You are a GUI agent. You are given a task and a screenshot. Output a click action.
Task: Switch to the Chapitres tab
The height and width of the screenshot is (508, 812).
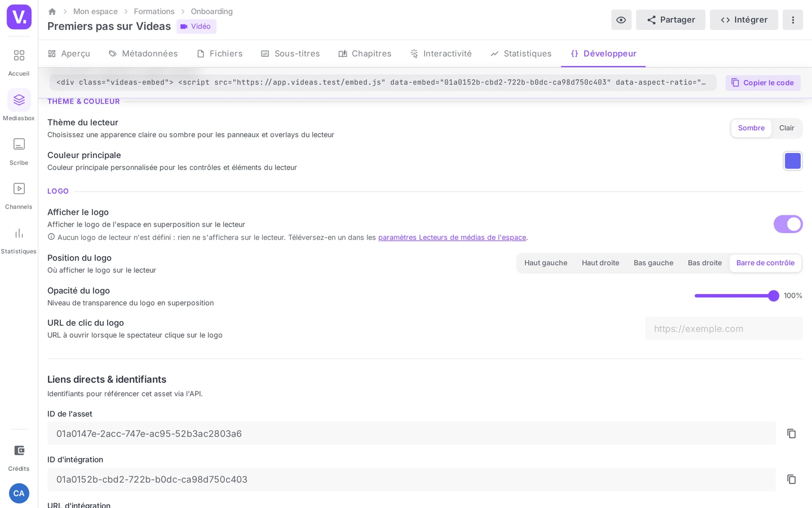(x=365, y=54)
